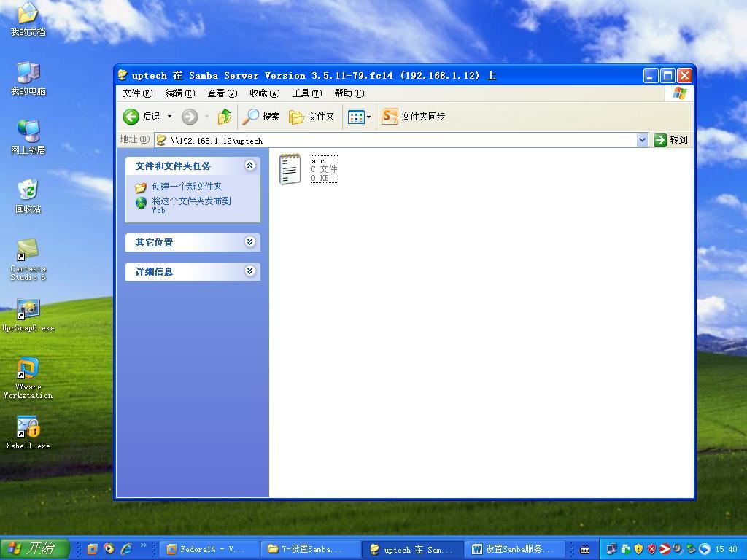
Task: Click the keyboard language bar icon
Action: click(x=585, y=550)
